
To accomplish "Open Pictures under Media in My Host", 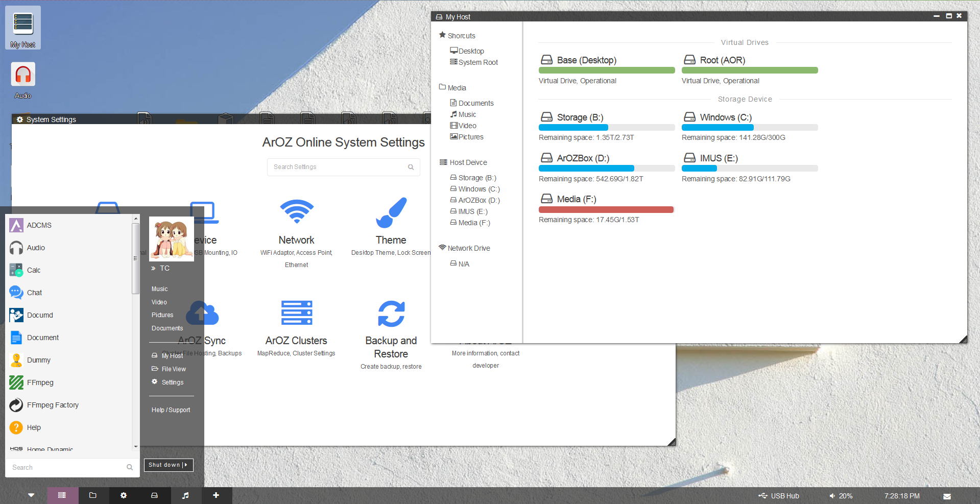I will pos(466,137).
